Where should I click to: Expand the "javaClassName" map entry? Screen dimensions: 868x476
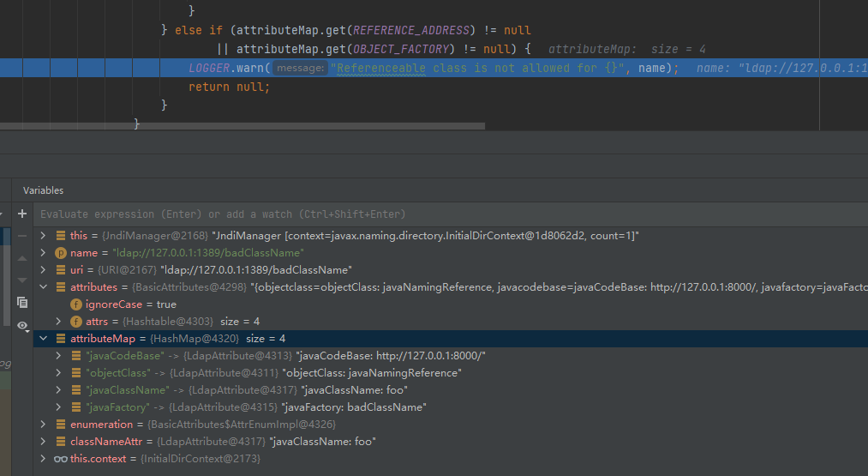(58, 390)
